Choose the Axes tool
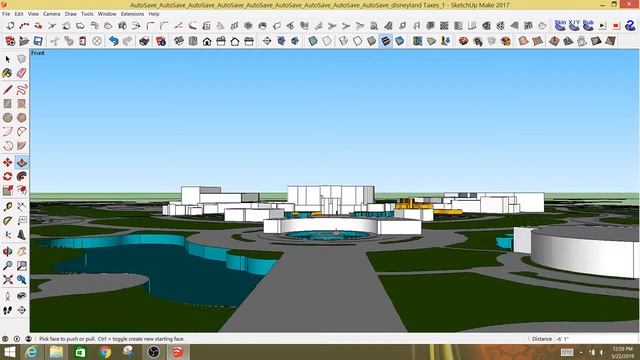Image resolution: width=640 pixels, height=360 pixels. 7,235
